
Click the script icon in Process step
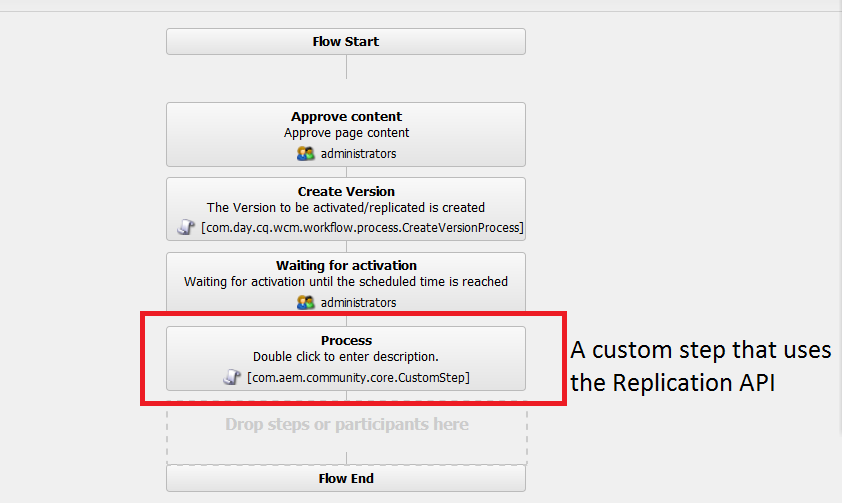pos(231,377)
